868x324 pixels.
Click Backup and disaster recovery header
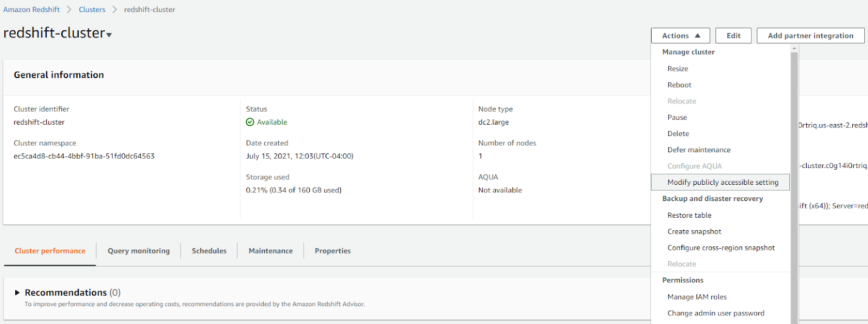(x=712, y=199)
